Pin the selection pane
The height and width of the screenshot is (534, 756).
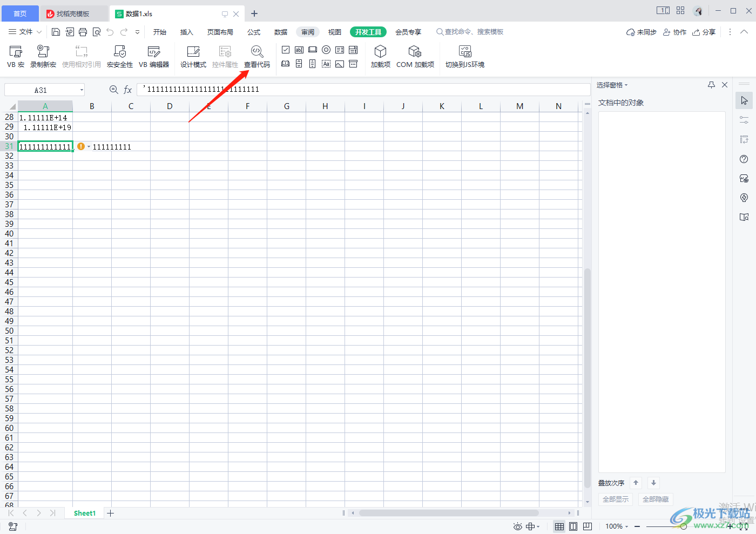(x=712, y=85)
